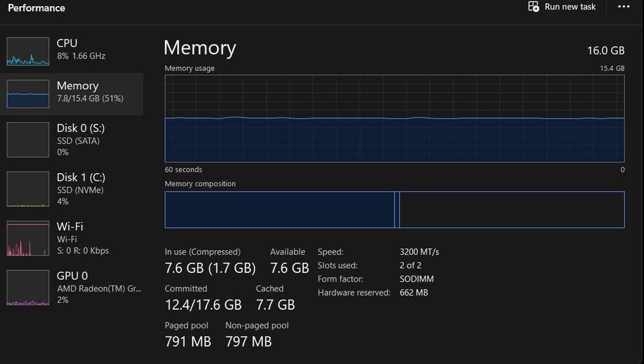Click the GPU 0 mini usage graph
Viewport: 644px width, 364px height.
[28, 288]
